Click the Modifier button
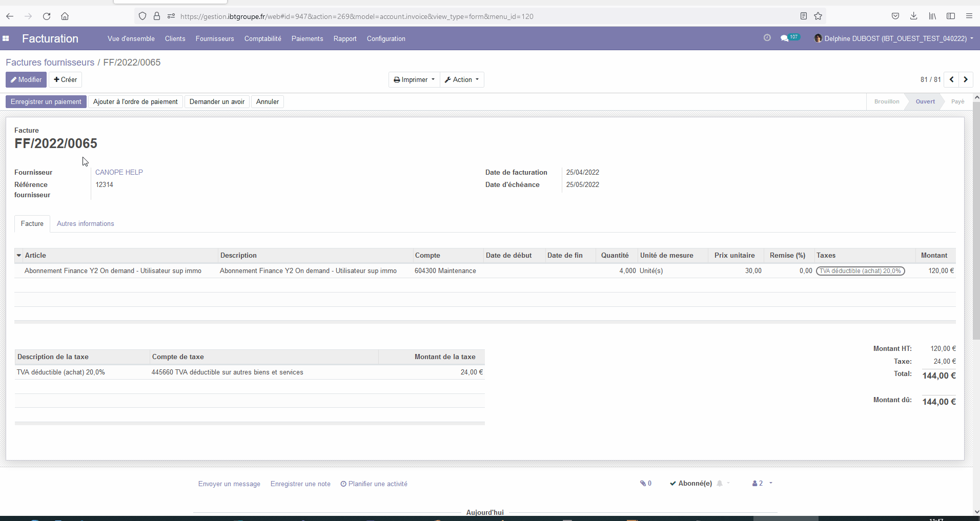The width and height of the screenshot is (980, 521). coord(26,79)
